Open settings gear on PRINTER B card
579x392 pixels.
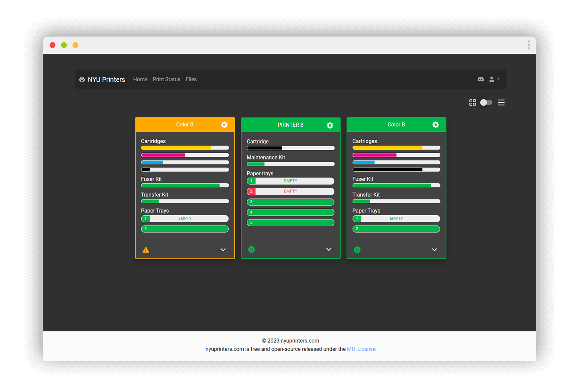330,125
